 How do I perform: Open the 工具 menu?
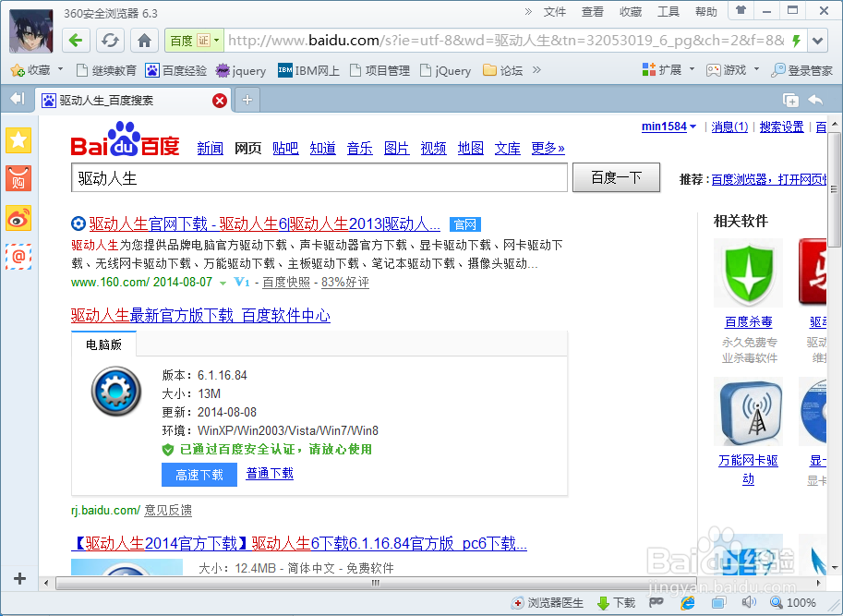(x=668, y=12)
